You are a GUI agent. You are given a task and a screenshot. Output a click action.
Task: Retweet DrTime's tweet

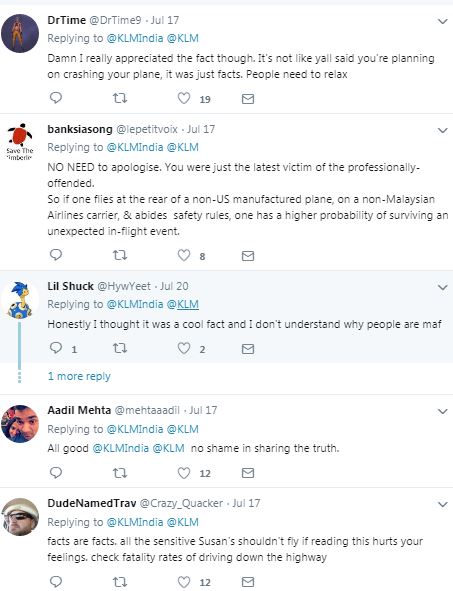tap(120, 98)
